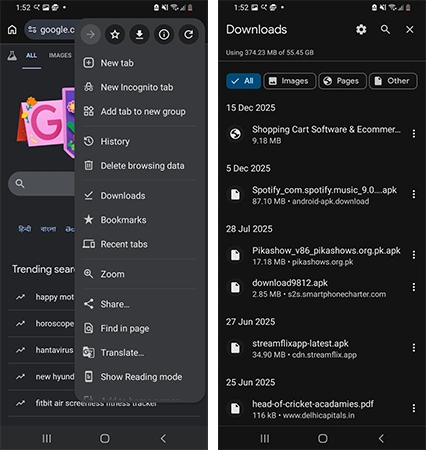Open download9812.apk file

click(x=315, y=288)
